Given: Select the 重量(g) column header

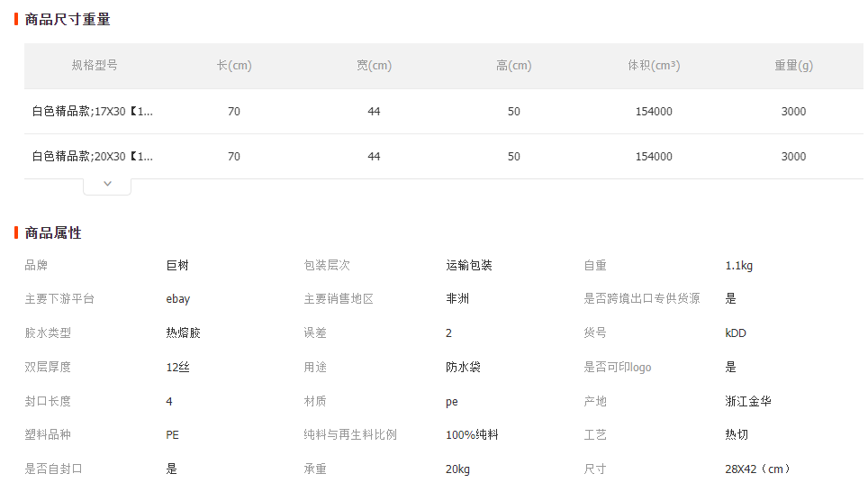Looking at the screenshot, I should pyautogui.click(x=793, y=66).
